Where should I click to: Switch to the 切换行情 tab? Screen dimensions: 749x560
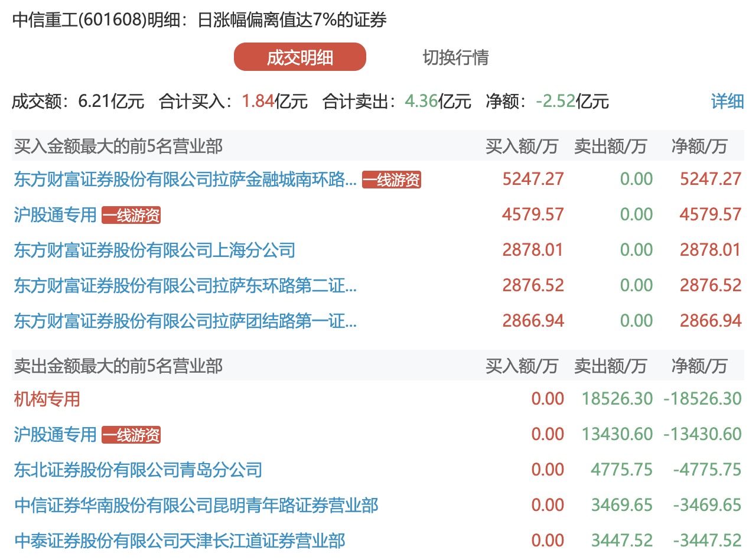pyautogui.click(x=455, y=57)
